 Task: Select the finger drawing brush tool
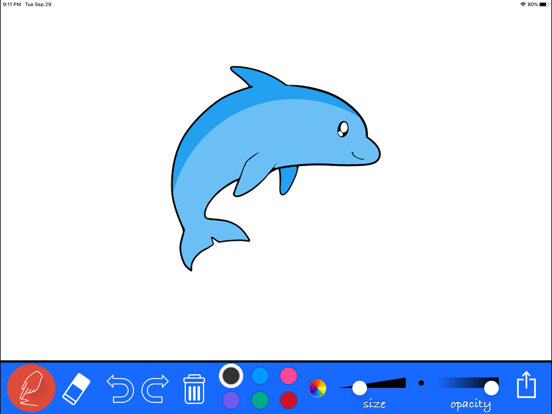pos(31,388)
